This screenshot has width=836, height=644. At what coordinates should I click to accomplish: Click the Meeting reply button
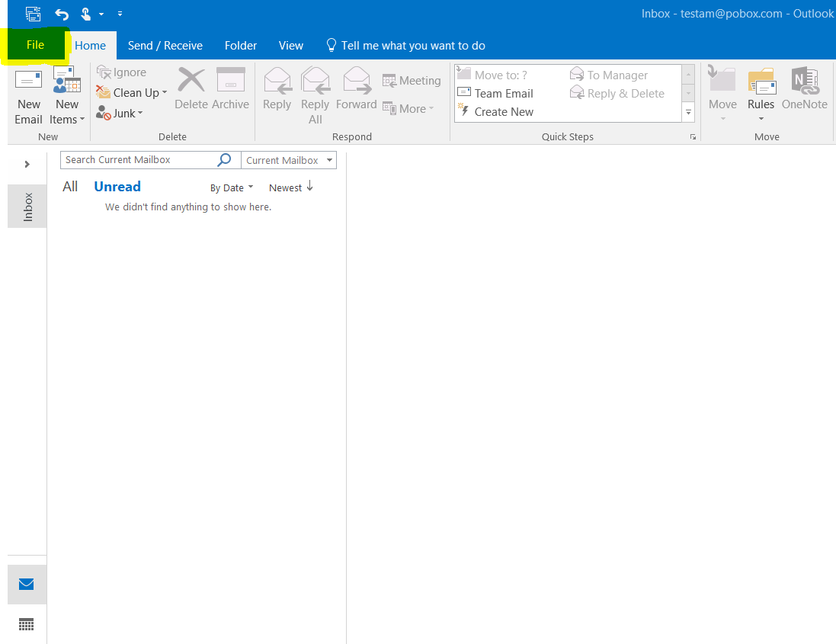coord(412,81)
